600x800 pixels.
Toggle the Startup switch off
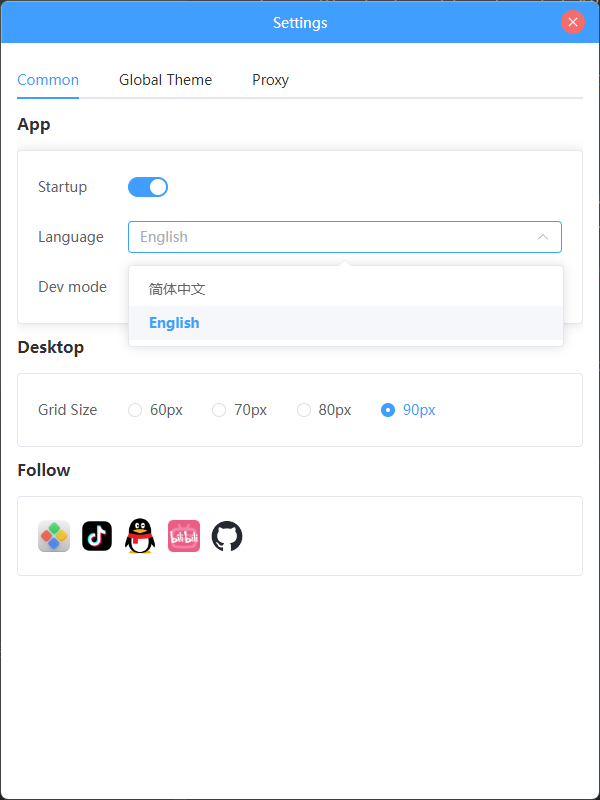148,187
